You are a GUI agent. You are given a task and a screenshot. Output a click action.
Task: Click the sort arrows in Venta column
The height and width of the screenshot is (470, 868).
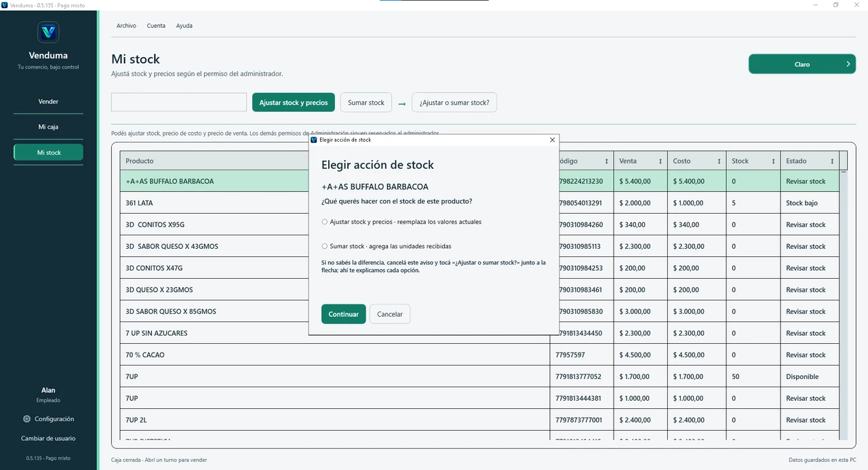(x=660, y=161)
